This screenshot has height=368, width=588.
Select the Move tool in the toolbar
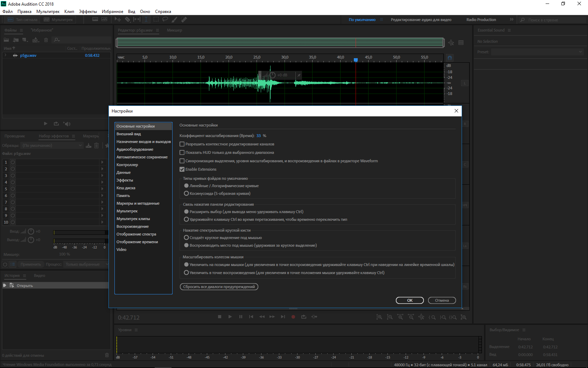118,20
